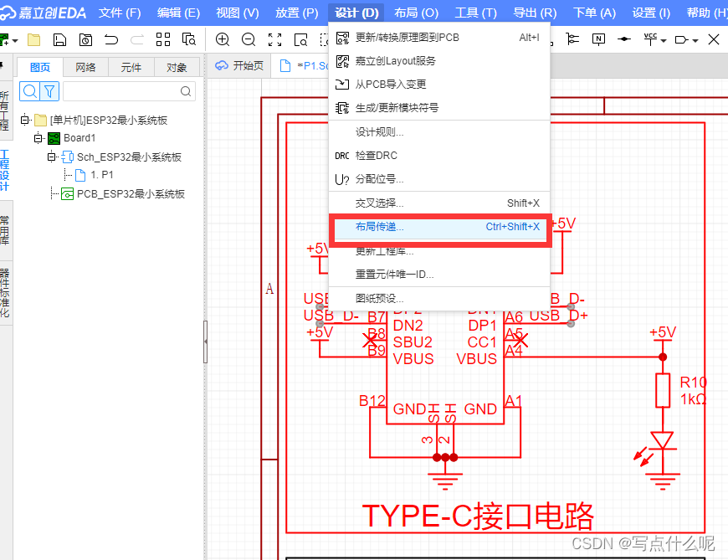The width and height of the screenshot is (728, 560).
Task: Click the open folder toolbar icon
Action: [34, 40]
